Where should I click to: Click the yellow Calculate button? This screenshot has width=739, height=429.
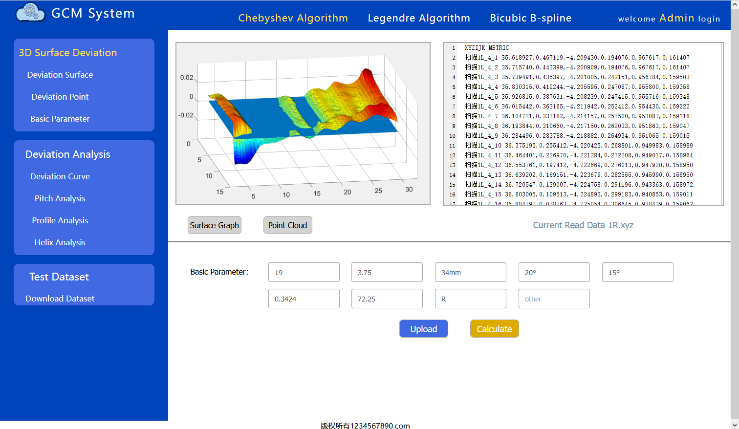494,329
